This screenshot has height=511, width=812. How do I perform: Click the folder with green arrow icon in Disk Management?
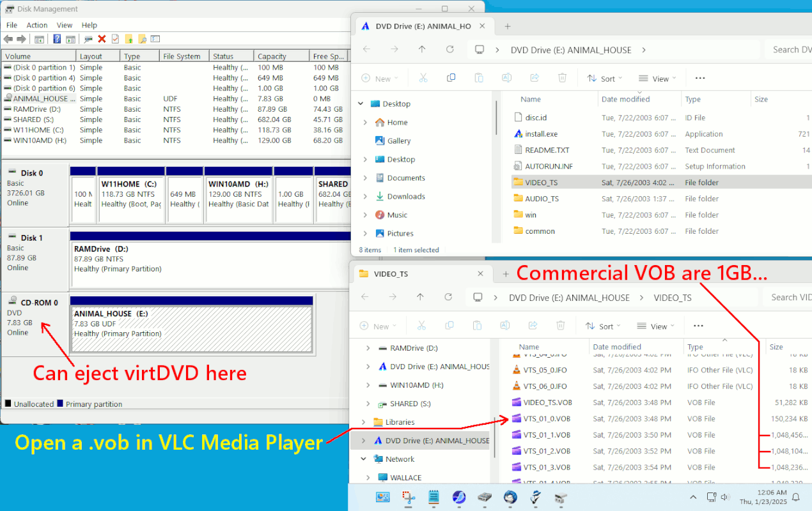pyautogui.click(x=129, y=40)
